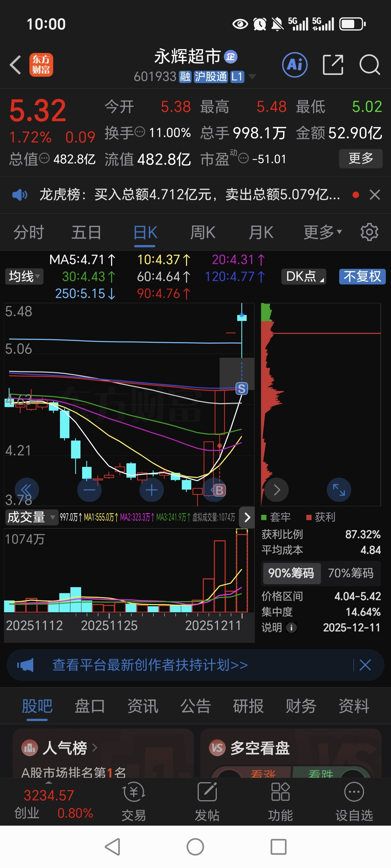Open 龙虎榜 news headline
This screenshot has height=868, width=391.
click(190, 195)
